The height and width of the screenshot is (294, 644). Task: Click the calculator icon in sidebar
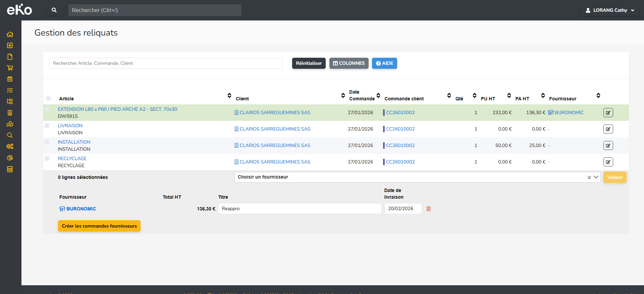coord(10,169)
